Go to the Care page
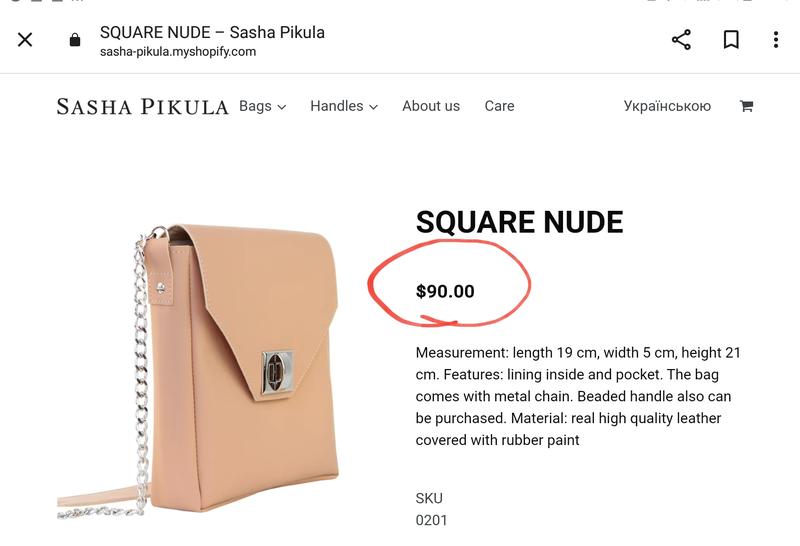This screenshot has height=546, width=800. click(x=499, y=106)
